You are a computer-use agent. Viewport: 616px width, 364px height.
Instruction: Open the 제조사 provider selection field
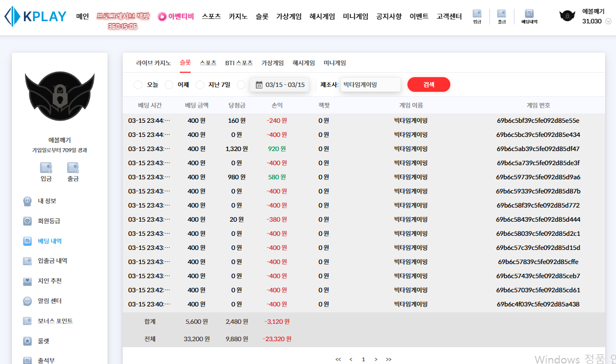(370, 85)
